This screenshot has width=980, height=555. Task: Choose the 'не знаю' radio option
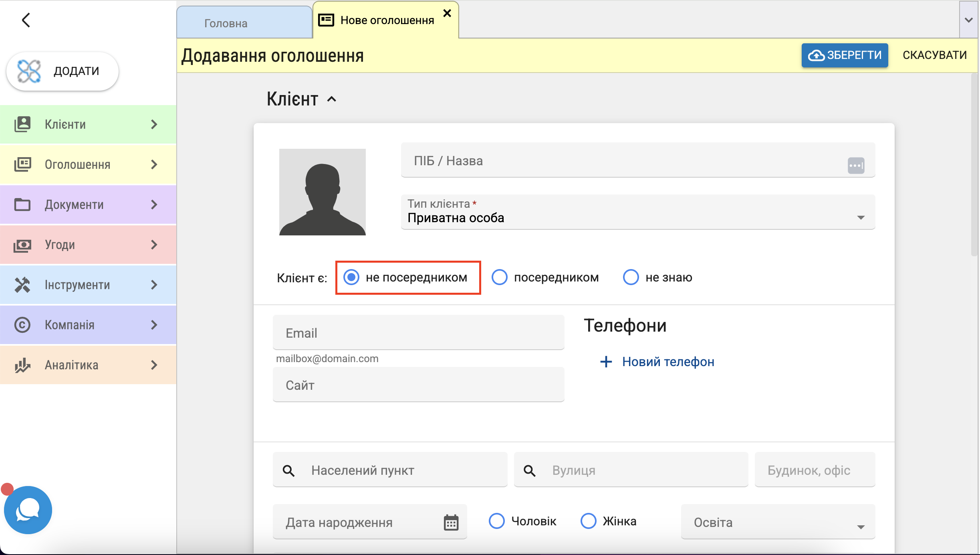631,277
